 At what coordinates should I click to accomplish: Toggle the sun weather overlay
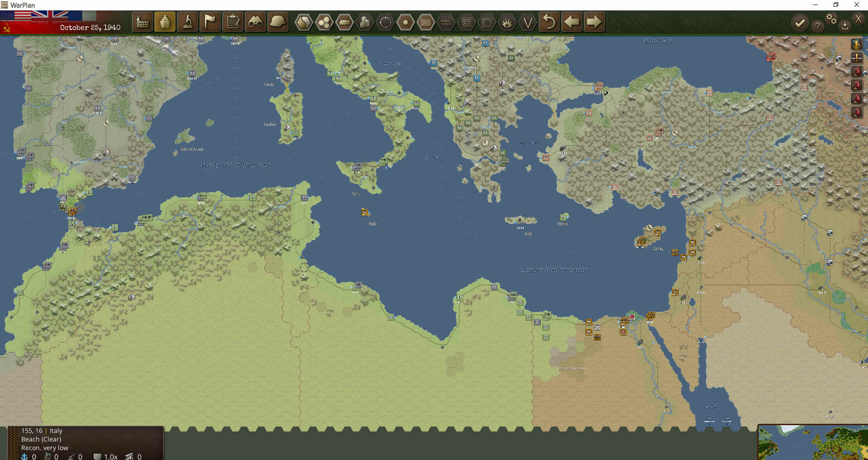click(x=406, y=22)
